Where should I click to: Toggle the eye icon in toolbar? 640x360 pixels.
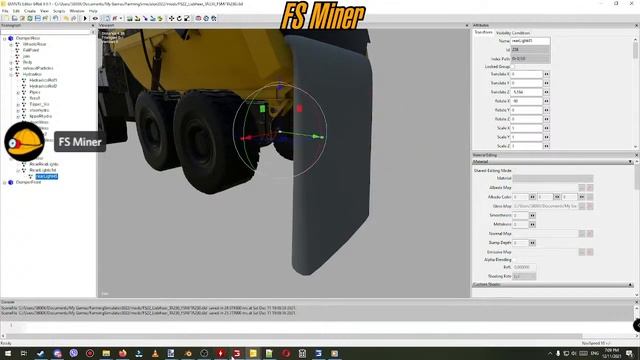tap(95, 18)
